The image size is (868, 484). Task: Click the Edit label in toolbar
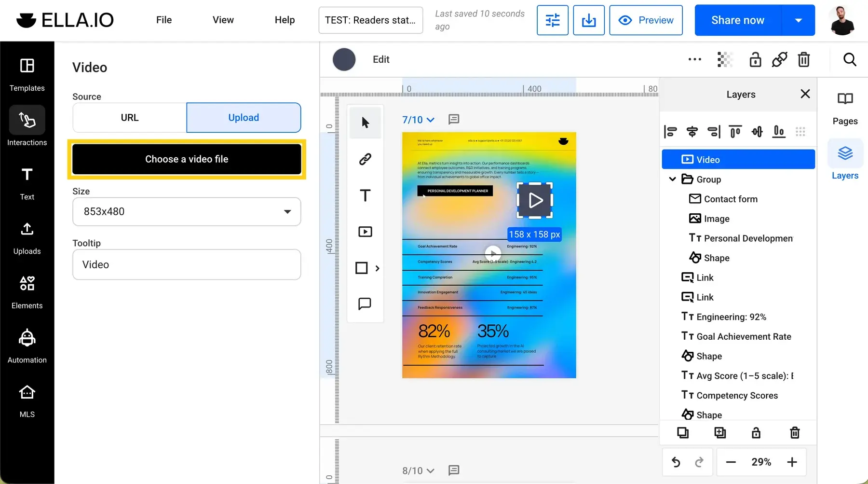381,59
